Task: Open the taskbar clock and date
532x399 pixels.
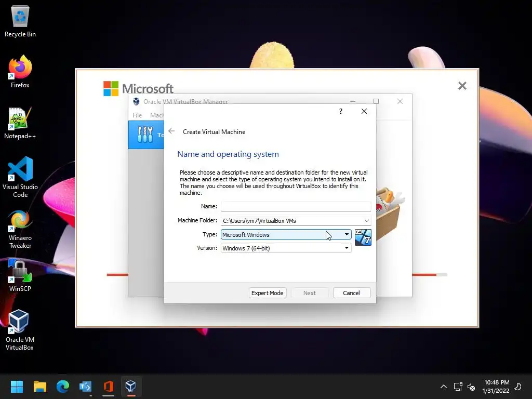Action: coord(496,387)
